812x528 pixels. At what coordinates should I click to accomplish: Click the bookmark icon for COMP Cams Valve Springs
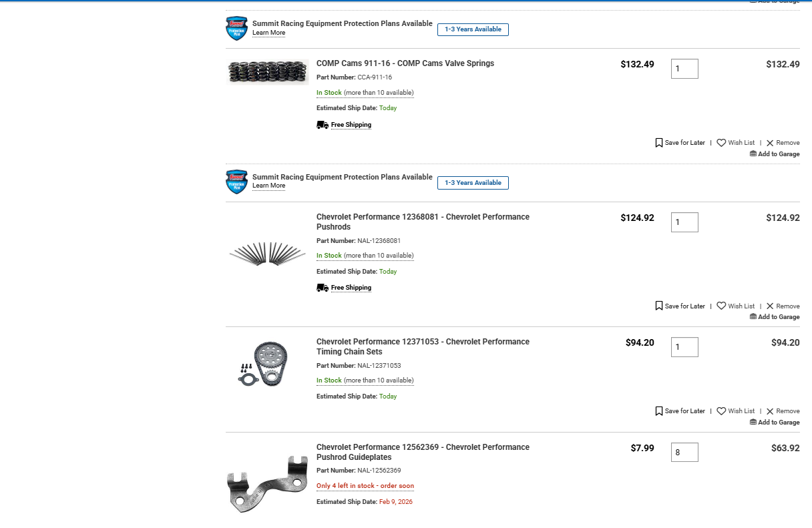click(659, 143)
